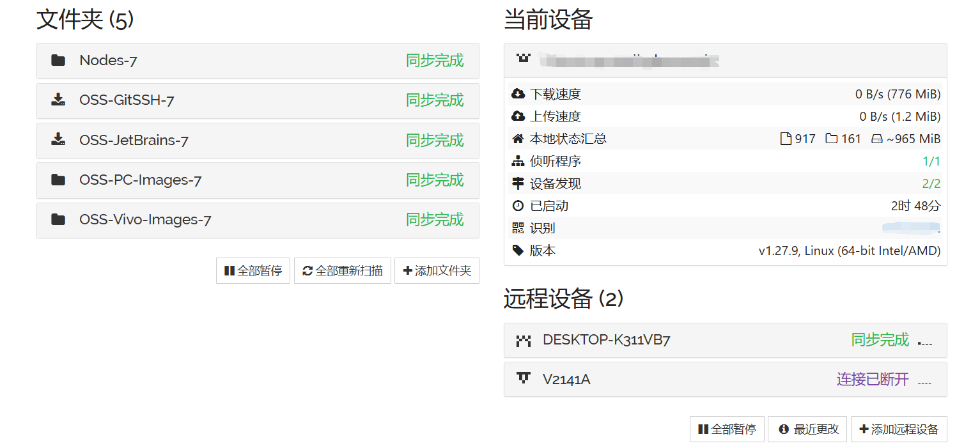Click 全部暂停 to pause all folders
Screen dimensions: 980x448
click(253, 270)
